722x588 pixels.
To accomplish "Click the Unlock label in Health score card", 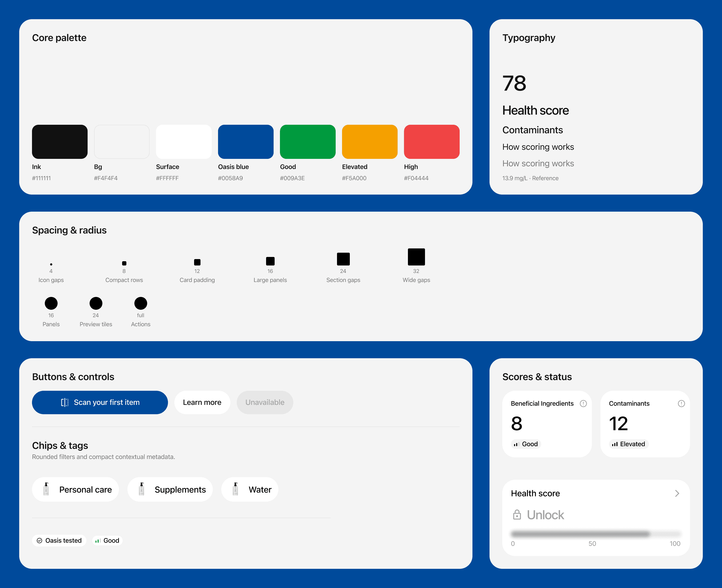I will [x=545, y=515].
